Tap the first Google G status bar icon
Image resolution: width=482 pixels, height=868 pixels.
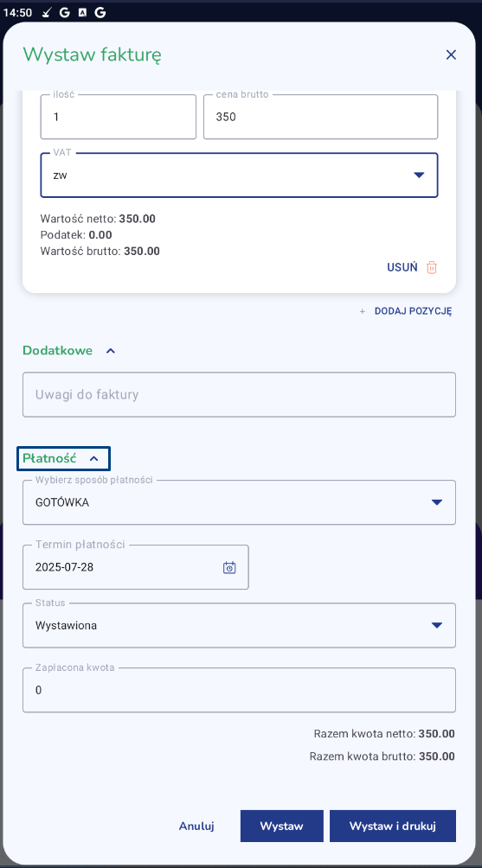[x=64, y=12]
